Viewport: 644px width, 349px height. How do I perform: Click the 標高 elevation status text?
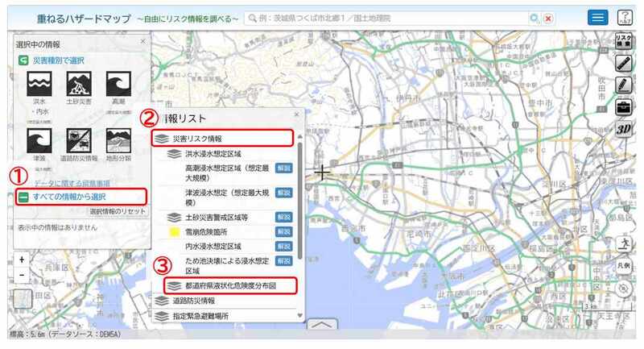[65, 334]
